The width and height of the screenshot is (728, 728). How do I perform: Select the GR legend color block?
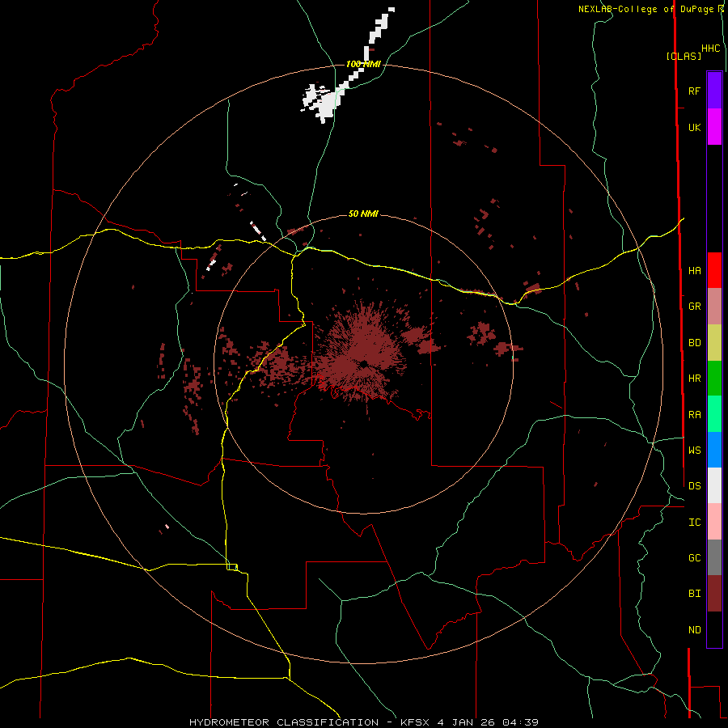click(x=714, y=307)
